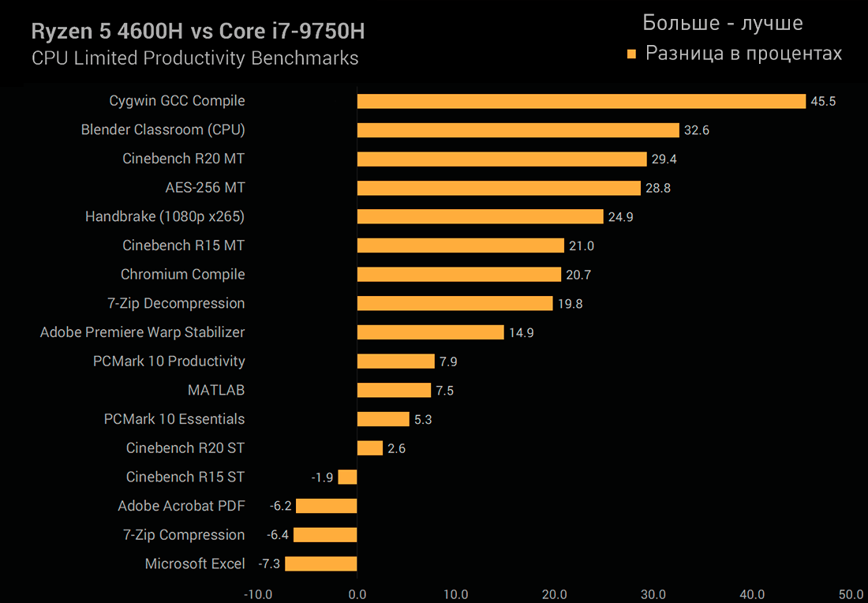Click the '50.0' axis tick label

[x=852, y=594]
